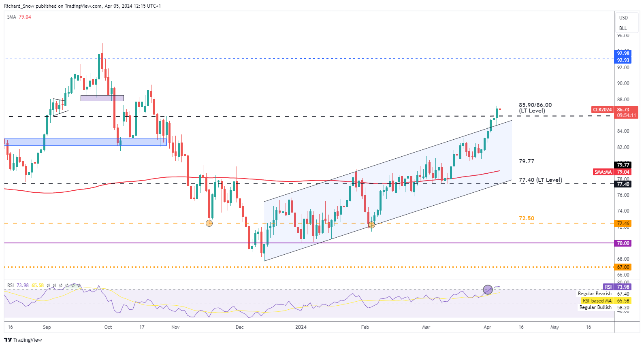The height and width of the screenshot is (347, 644).
Task: Click the '17' time axis label
Action: point(142,327)
